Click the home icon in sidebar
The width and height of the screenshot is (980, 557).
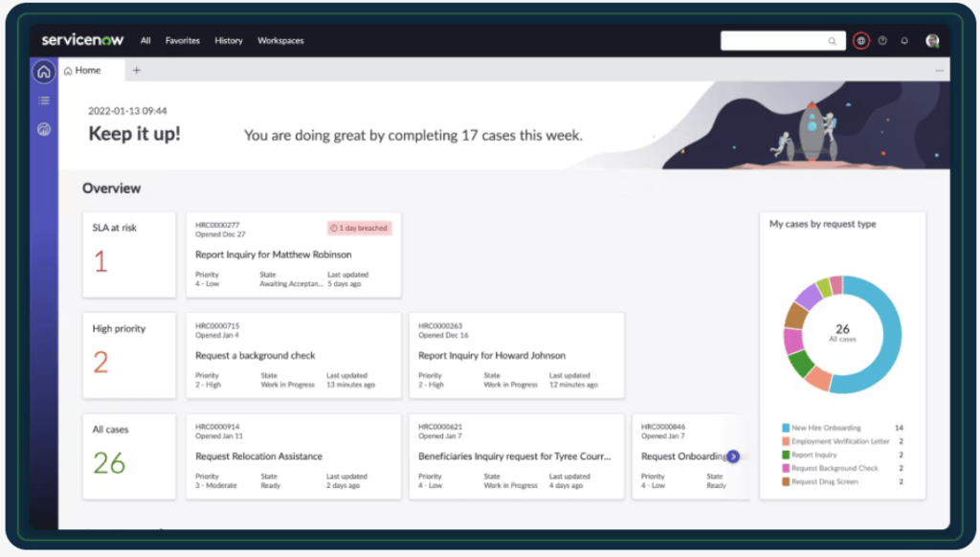click(44, 72)
